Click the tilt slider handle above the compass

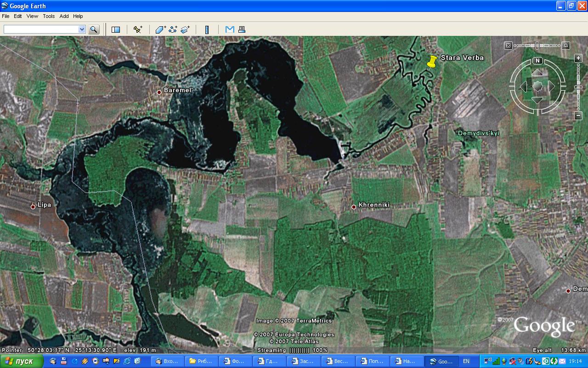point(537,46)
